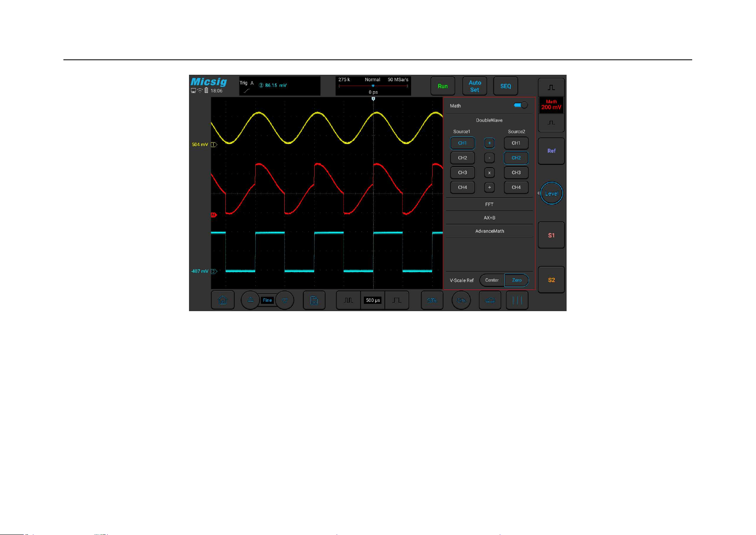Select the yellow channel 1 zero marker
756x535 pixels.
[214, 144]
